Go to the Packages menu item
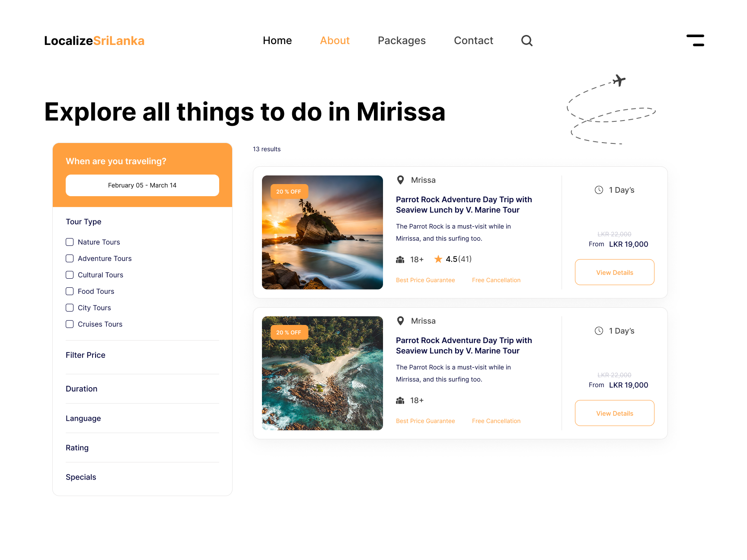Screen dimensions: 747x560 point(401,40)
